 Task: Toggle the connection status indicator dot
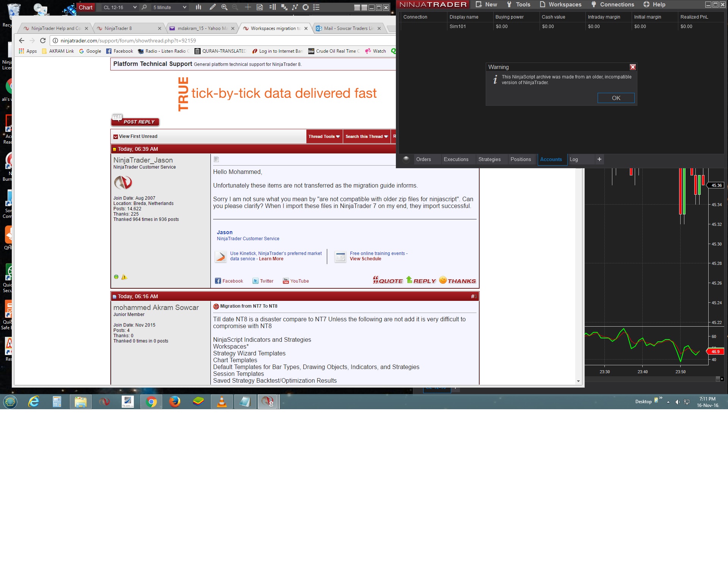coord(406,160)
